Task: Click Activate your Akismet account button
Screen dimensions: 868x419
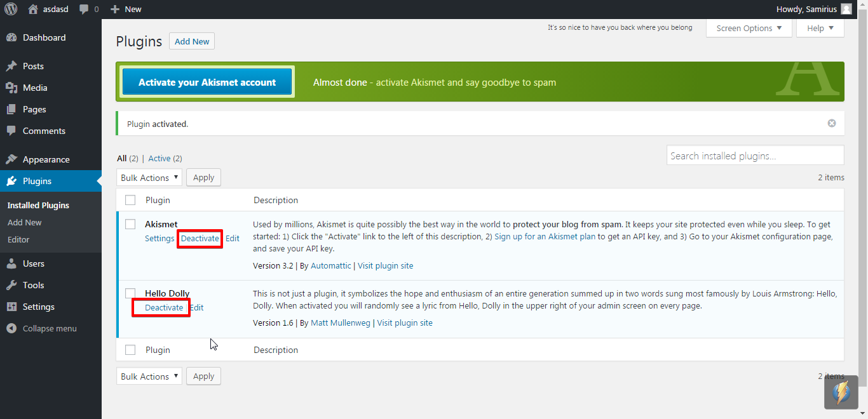Action: 207,82
